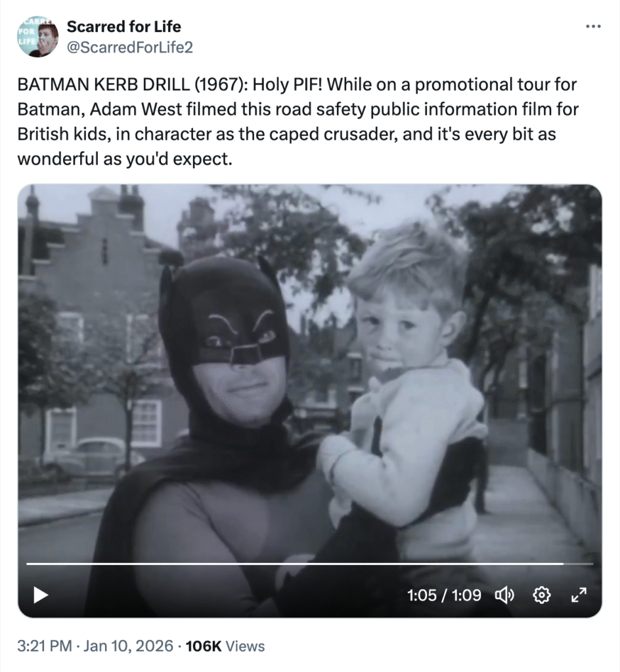This screenshot has width=620, height=672.
Task: Click the 3:21 PM tweet timestamp
Action: coord(44,646)
